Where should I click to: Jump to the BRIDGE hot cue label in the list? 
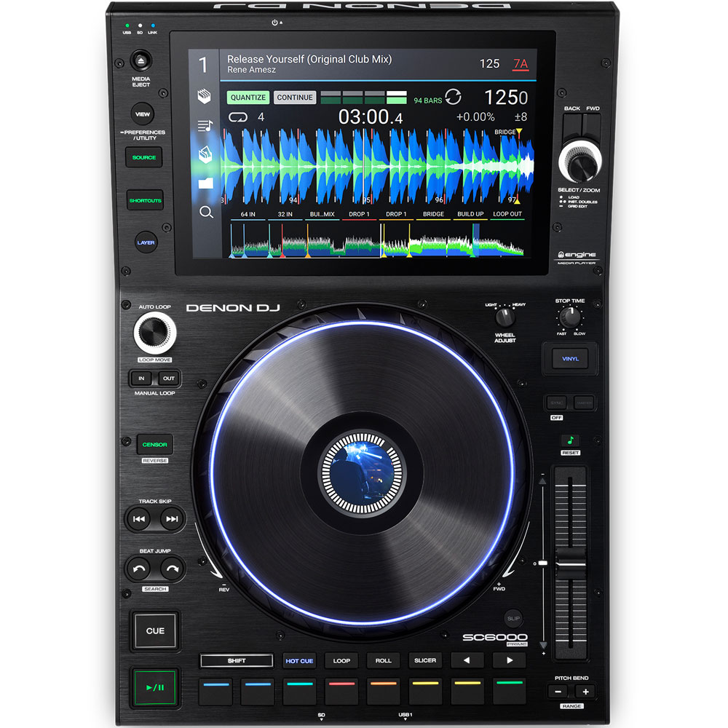tap(433, 214)
